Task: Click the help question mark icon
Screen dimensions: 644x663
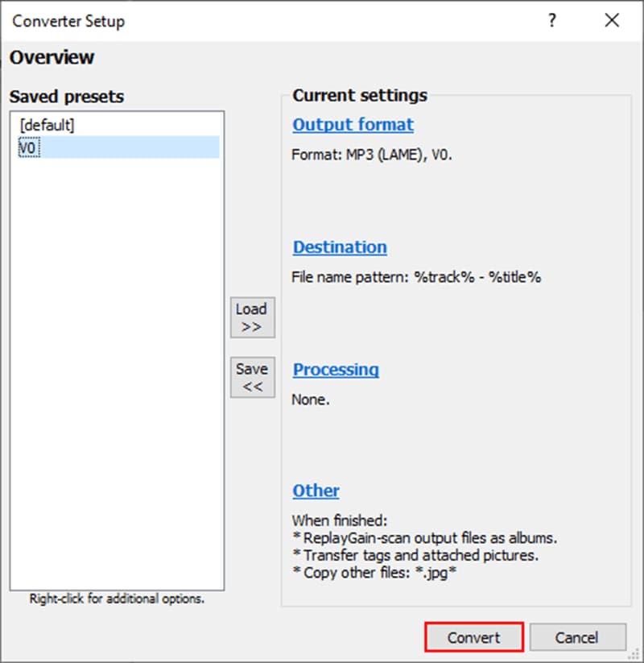Action: 552,20
